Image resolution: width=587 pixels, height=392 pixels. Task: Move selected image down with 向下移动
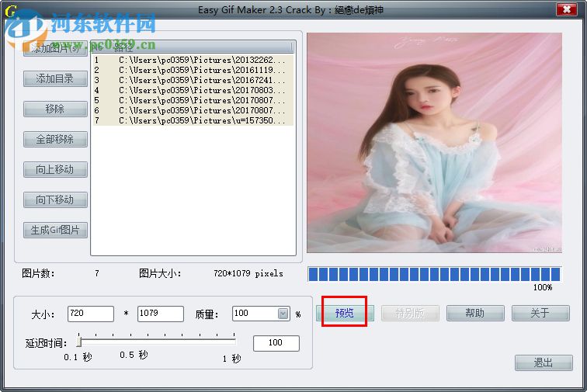tap(55, 200)
